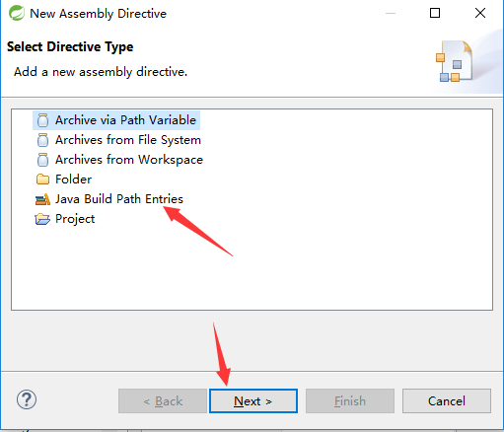Image resolution: width=504 pixels, height=432 pixels.
Task: Click the assembly directive wizard banner image
Action: [455, 61]
